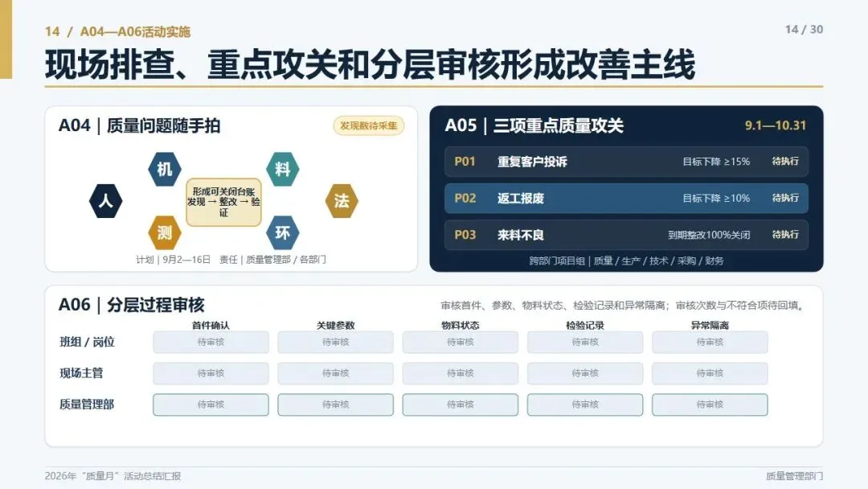The image size is (868, 489).
Task: Click 待审核 cell for 现场主管 关键参数
Action: 335,373
